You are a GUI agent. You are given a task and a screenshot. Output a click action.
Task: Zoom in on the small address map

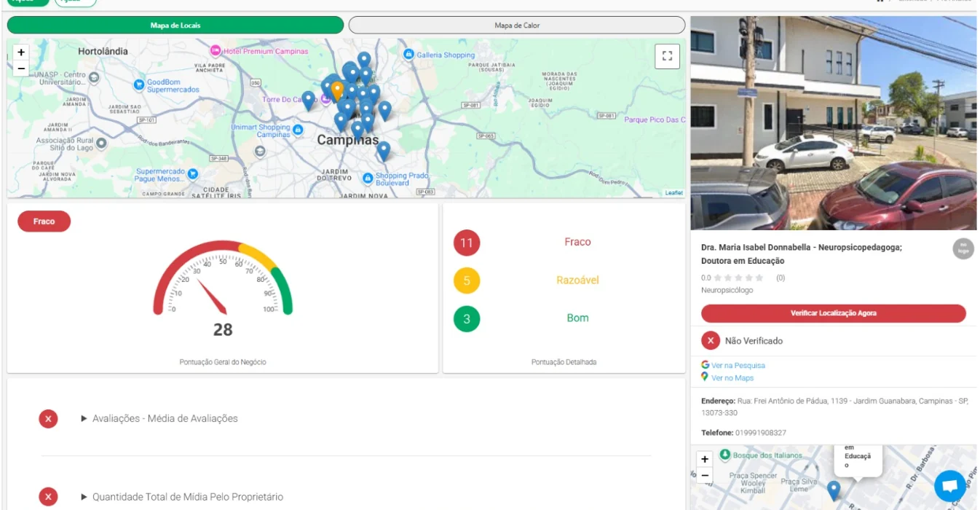pyautogui.click(x=704, y=460)
